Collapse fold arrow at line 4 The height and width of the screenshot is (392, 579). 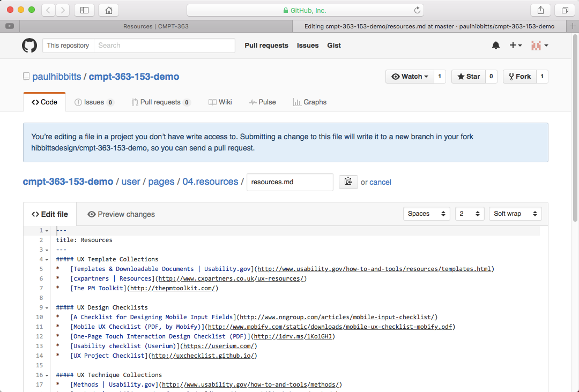pyautogui.click(x=47, y=260)
